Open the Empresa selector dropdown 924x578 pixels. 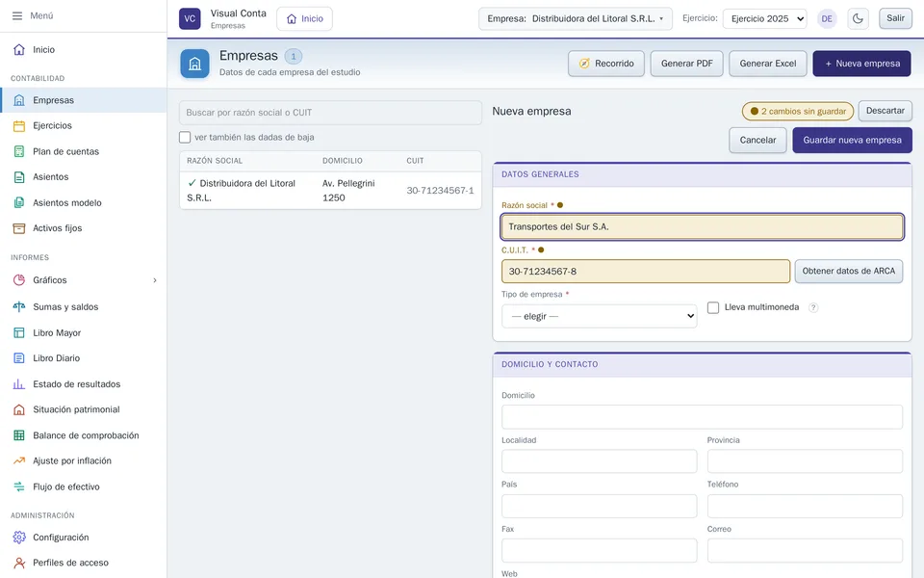tap(576, 18)
